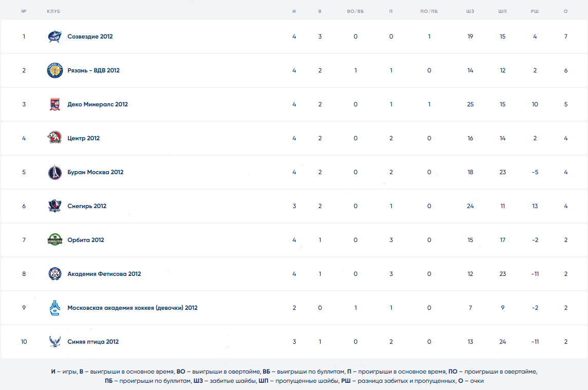
Task: Click the КЛУБ column header
Action: click(53, 11)
